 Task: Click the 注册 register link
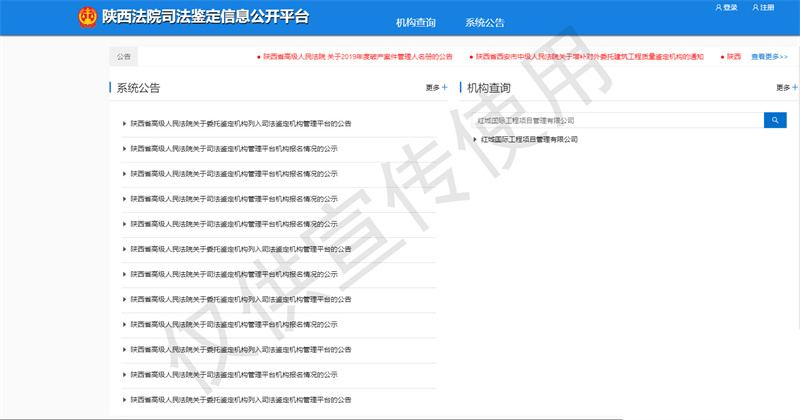[x=763, y=7]
